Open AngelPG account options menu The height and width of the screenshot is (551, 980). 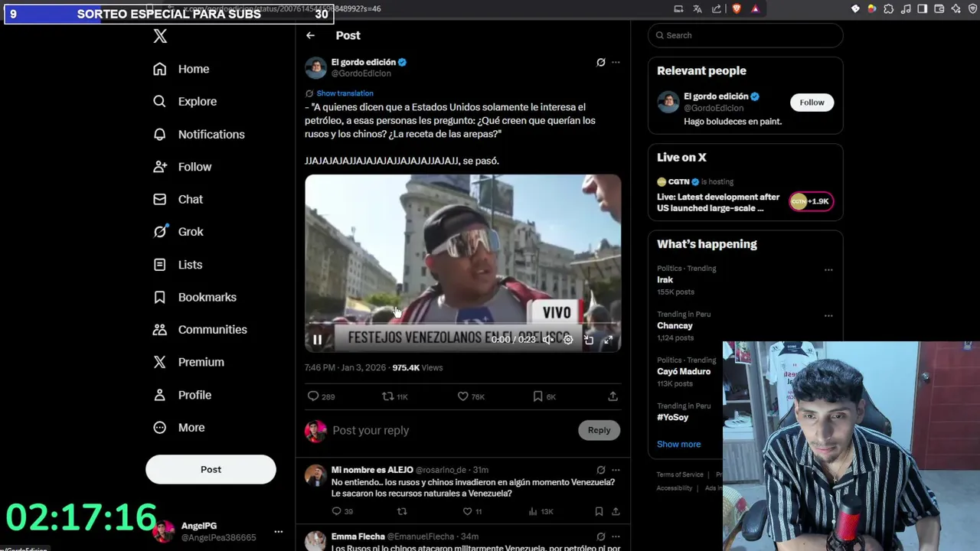click(x=279, y=531)
